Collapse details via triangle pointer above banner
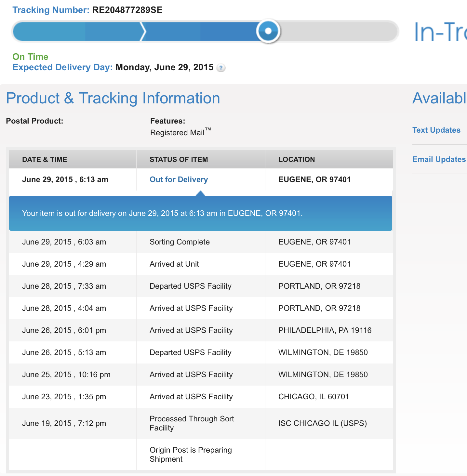This screenshot has height=476, width=467. pos(200,193)
